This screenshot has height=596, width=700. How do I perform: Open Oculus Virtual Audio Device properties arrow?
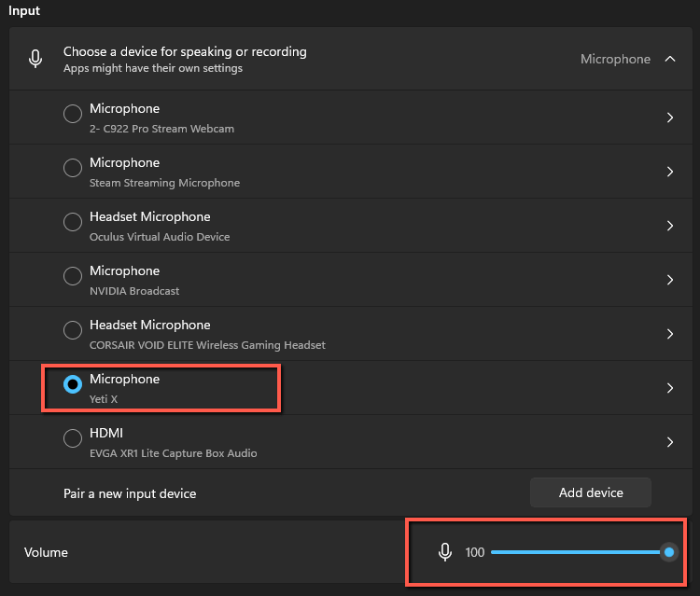pos(670,226)
